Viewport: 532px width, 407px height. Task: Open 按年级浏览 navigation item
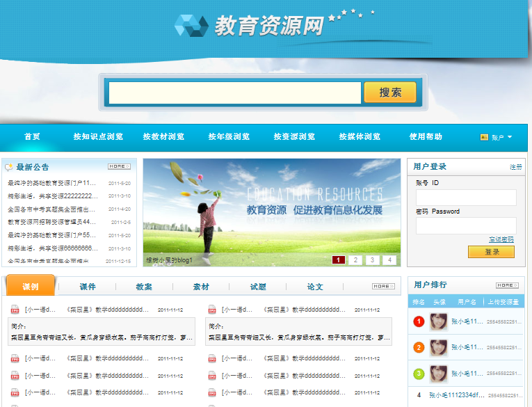[x=229, y=136]
